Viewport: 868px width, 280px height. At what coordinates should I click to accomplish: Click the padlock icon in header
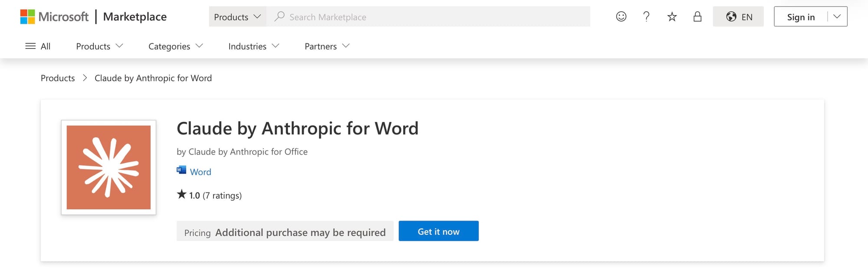(697, 16)
